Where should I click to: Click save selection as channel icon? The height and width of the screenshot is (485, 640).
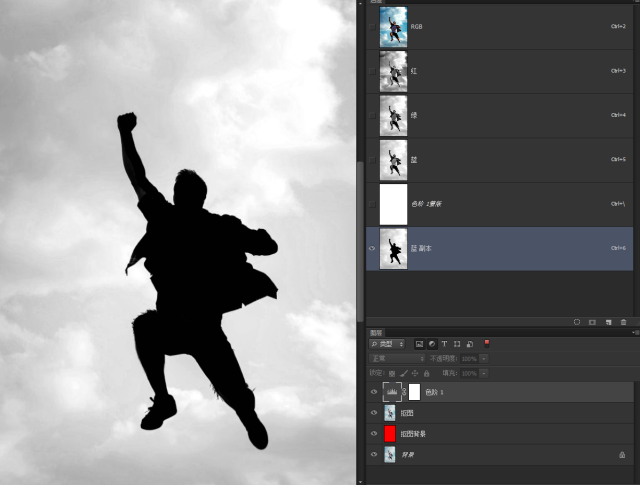592,322
